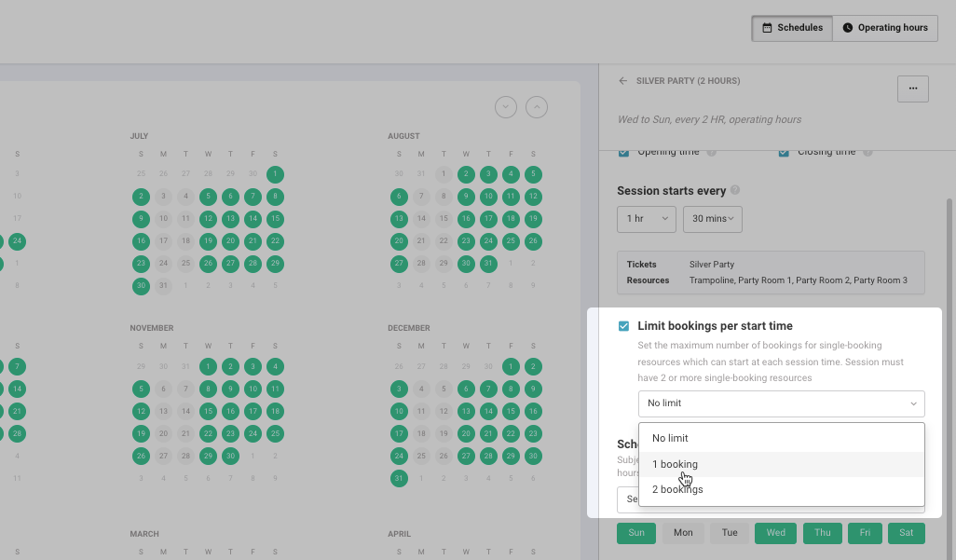The height and width of the screenshot is (560, 956).
Task: Toggle the Opening time checkbox
Action: pos(623,152)
